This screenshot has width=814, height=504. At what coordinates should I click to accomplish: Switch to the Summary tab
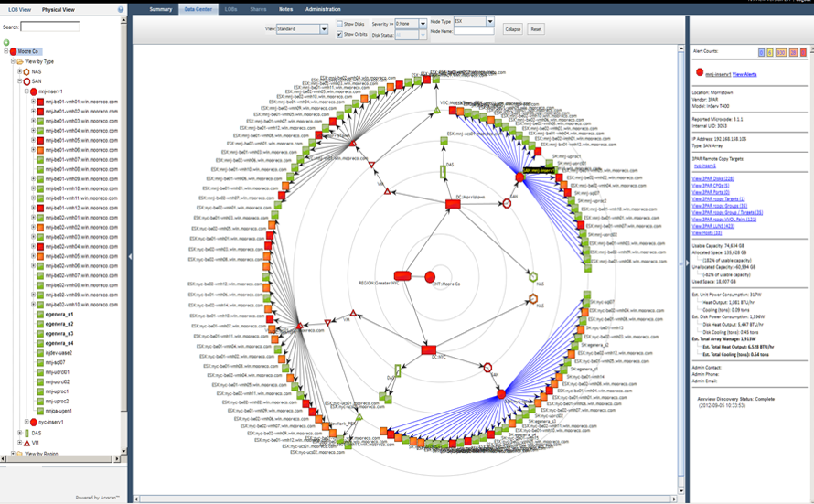point(160,9)
